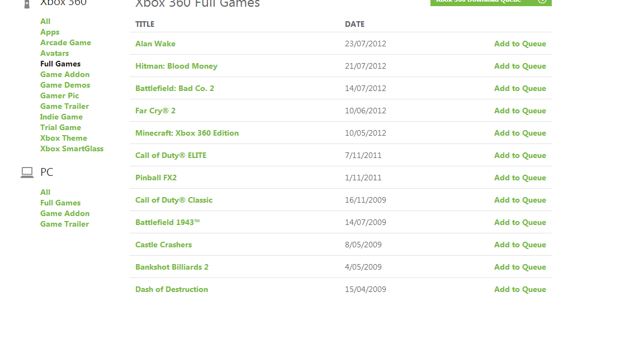644x340 pixels.
Task: Click the date 10/06/2012
Action: click(366, 111)
